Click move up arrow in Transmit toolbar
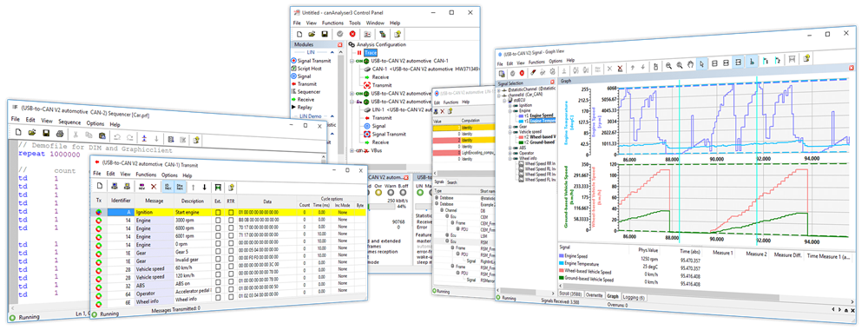Viewport: 868px width, 330px height. click(x=194, y=188)
